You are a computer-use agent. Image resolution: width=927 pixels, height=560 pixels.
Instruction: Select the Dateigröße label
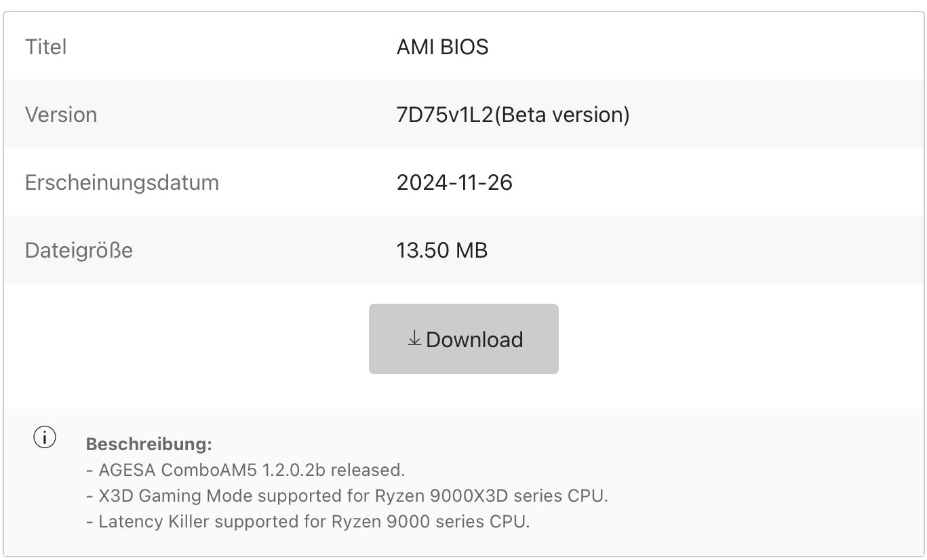(79, 250)
